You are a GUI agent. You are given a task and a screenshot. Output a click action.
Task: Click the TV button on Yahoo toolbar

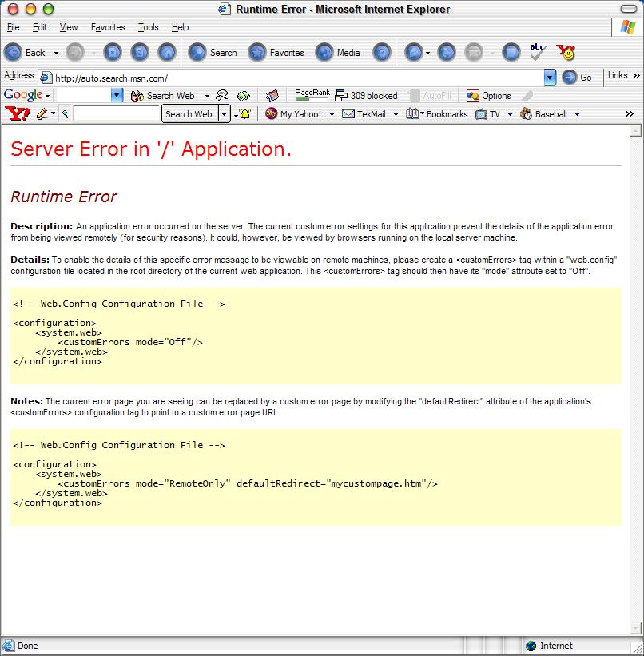point(488,113)
